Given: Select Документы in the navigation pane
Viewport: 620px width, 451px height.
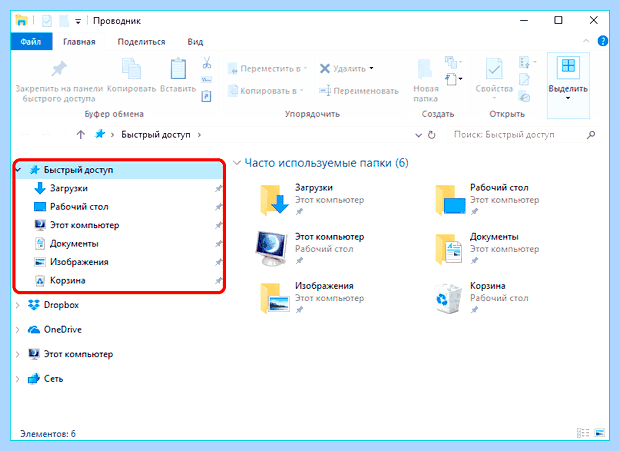Looking at the screenshot, I should click(x=74, y=243).
